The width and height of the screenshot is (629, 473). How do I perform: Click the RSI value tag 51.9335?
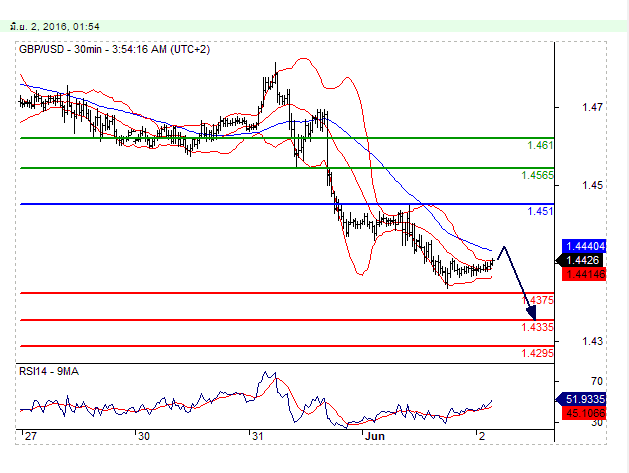(x=581, y=399)
